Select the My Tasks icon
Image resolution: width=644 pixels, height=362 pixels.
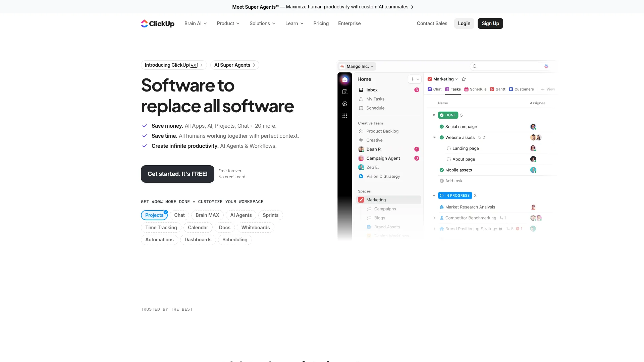pyautogui.click(x=361, y=99)
